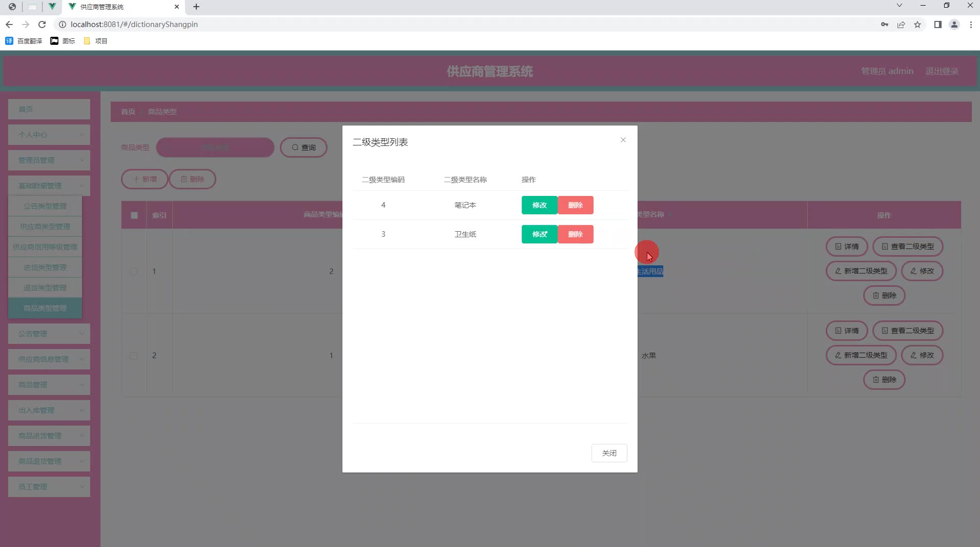Click 退出登录 in header
This screenshot has height=547, width=980.
[942, 71]
